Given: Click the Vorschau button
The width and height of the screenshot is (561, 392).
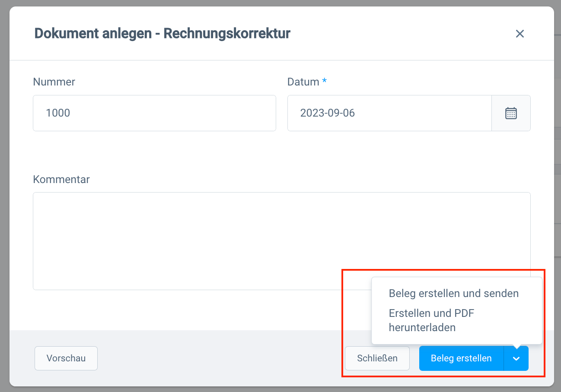Looking at the screenshot, I should pos(66,358).
